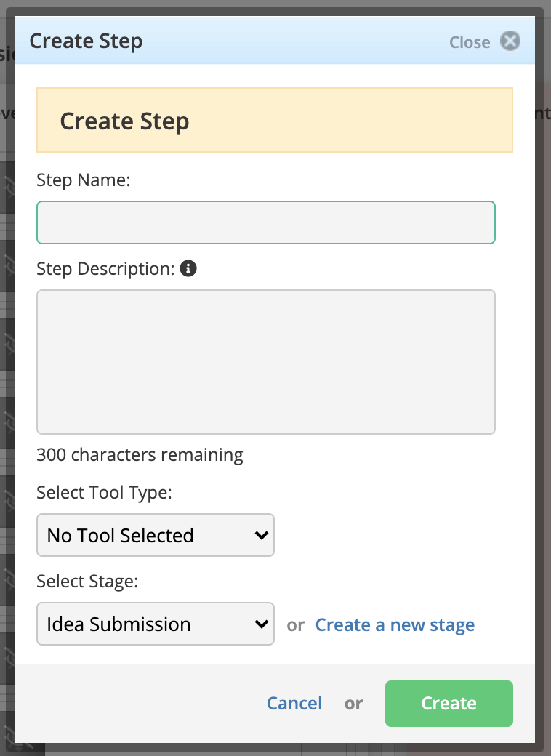Open the Select Tool Type dropdown

[156, 535]
